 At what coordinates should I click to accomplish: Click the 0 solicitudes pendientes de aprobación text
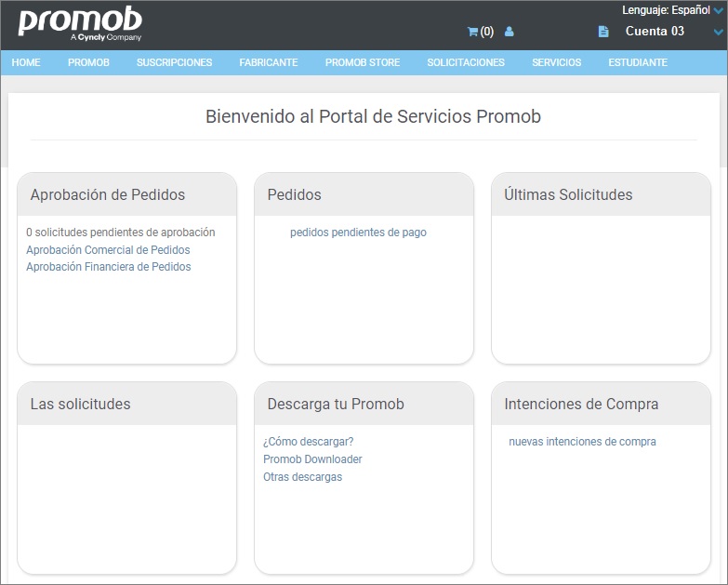[121, 233]
